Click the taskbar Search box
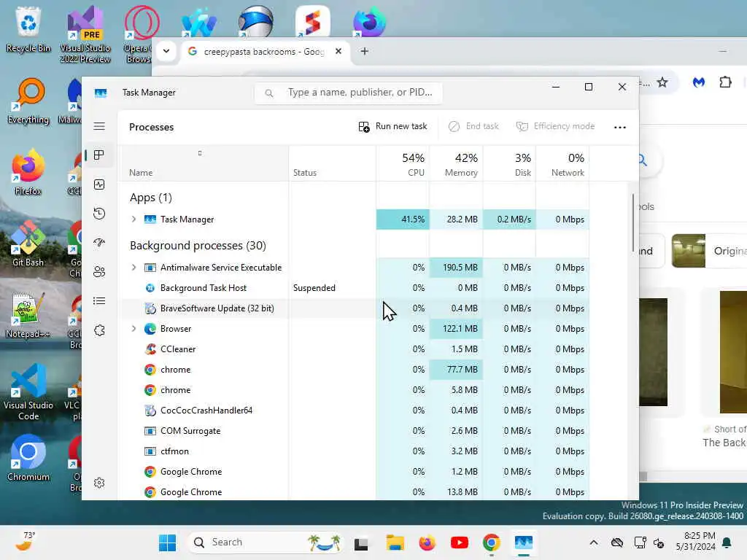The height and width of the screenshot is (560, 747). (266, 542)
